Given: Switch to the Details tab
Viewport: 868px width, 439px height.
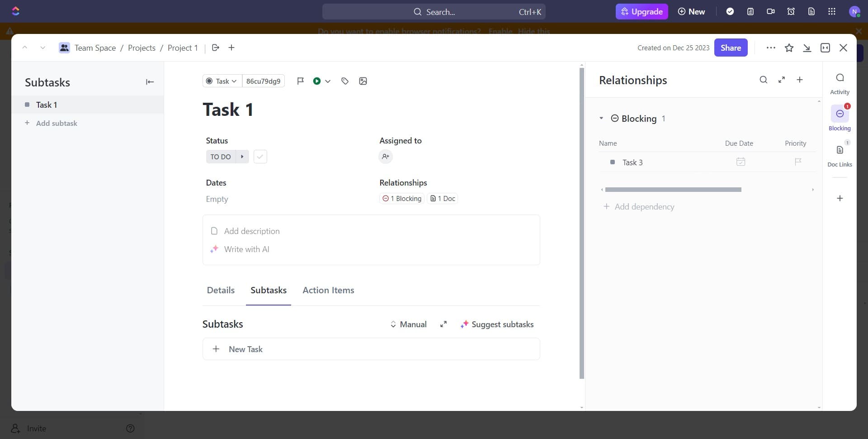Looking at the screenshot, I should [221, 291].
